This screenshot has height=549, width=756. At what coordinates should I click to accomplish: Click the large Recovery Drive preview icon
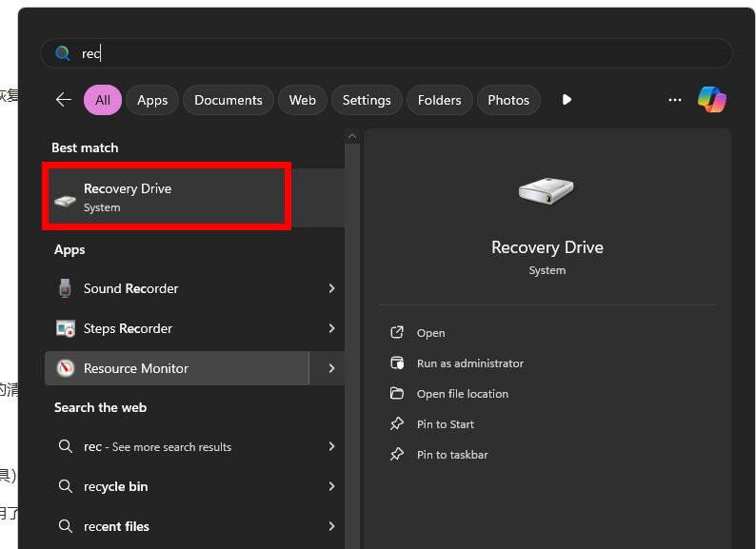click(547, 190)
